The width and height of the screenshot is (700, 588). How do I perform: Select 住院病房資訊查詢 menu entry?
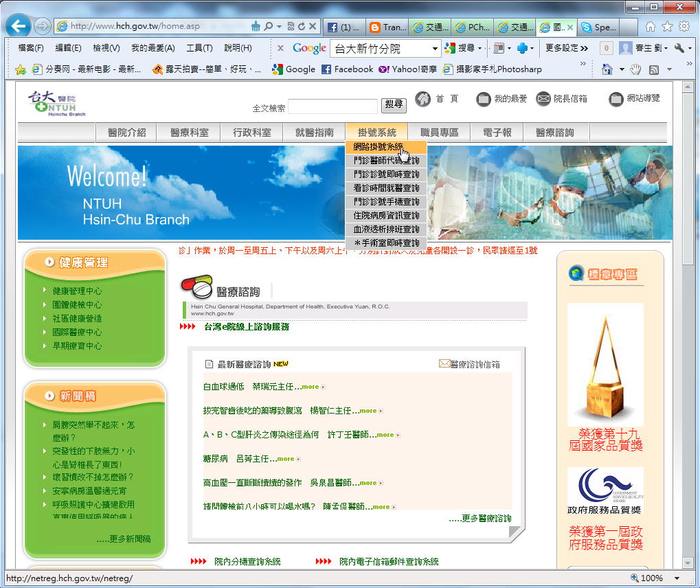pyautogui.click(x=386, y=216)
